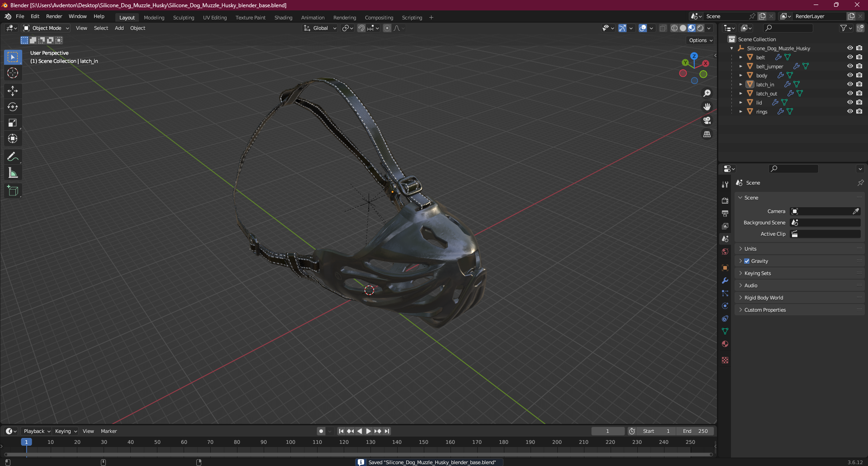868x466 pixels.
Task: Switch to the Sculpting workspace tab
Action: pyautogui.click(x=184, y=18)
